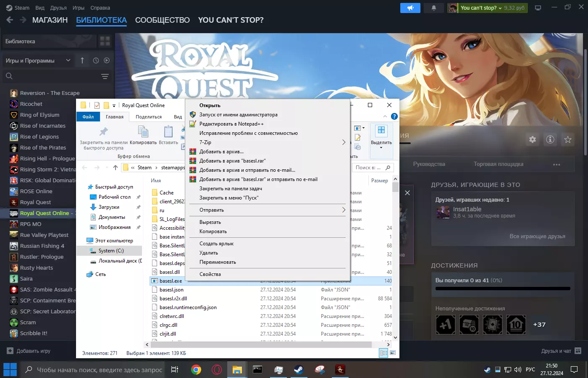Click the Windows taskbar search box
588x378 pixels.
(x=92, y=370)
